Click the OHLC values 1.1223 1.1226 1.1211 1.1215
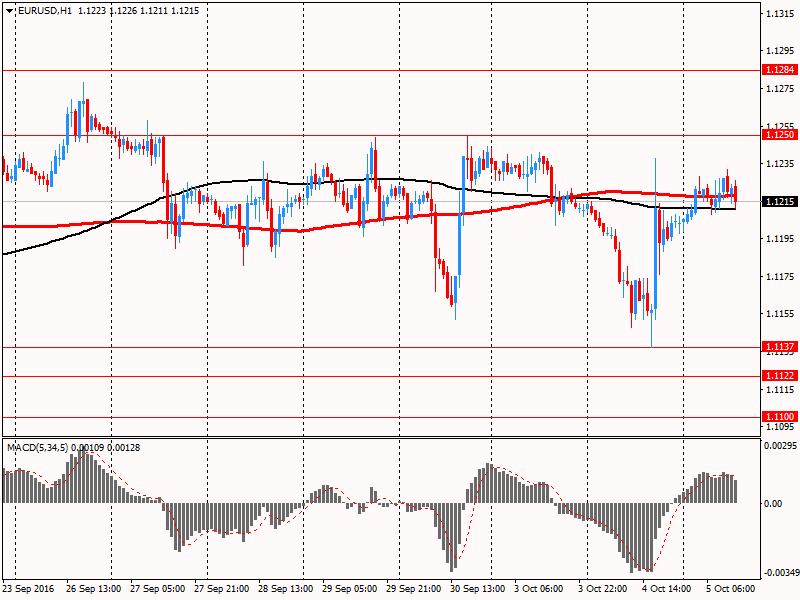This screenshot has width=800, height=600. (x=139, y=11)
